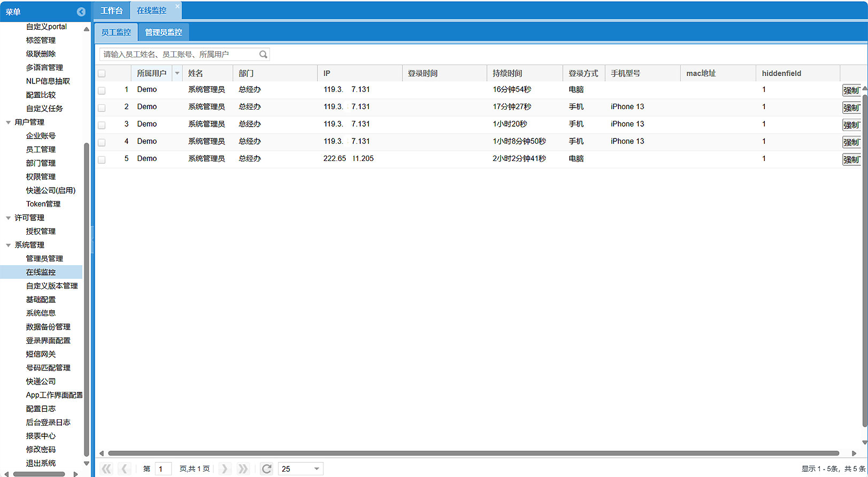Check row 5 with 2小时2分钟41秒 duration
This screenshot has height=477, width=868.
[x=102, y=159]
